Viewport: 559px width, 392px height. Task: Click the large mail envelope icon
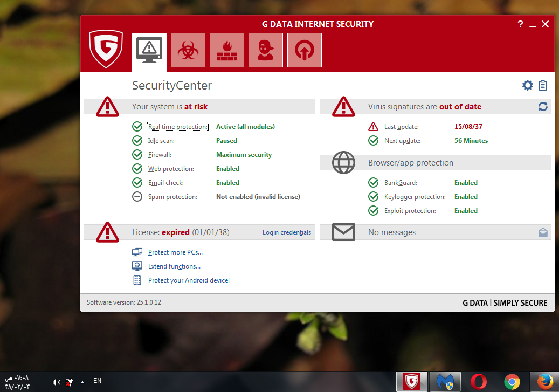point(343,232)
